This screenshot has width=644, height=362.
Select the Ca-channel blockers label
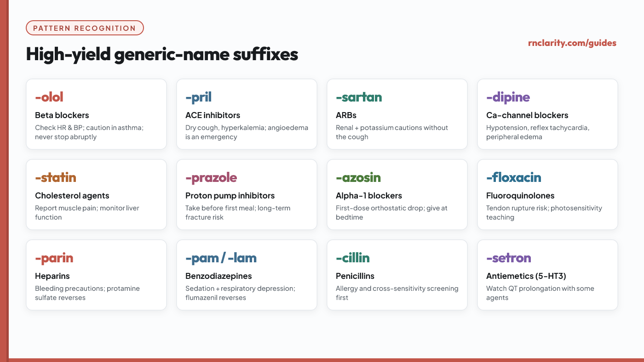(527, 115)
